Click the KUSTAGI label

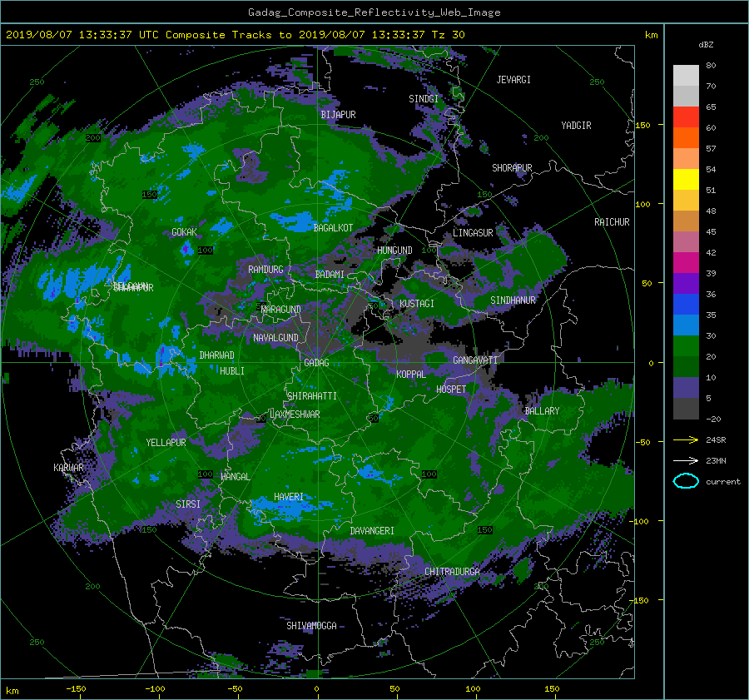click(417, 304)
